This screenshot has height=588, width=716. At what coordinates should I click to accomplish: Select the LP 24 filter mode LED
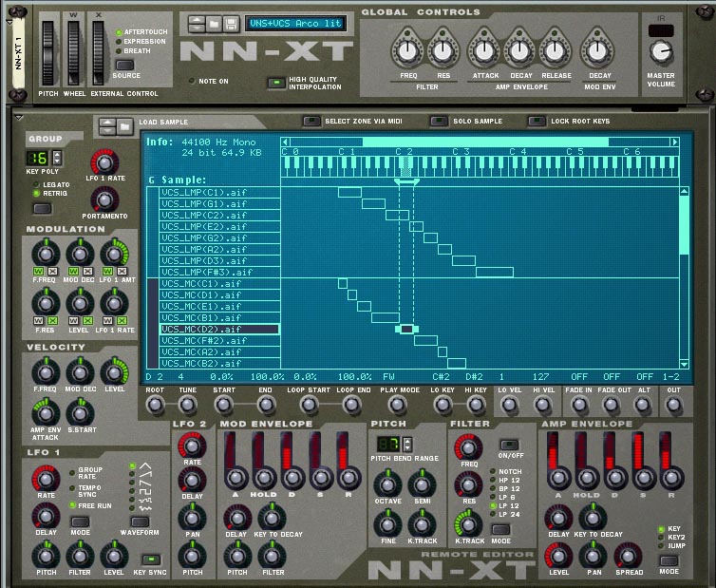pos(493,515)
